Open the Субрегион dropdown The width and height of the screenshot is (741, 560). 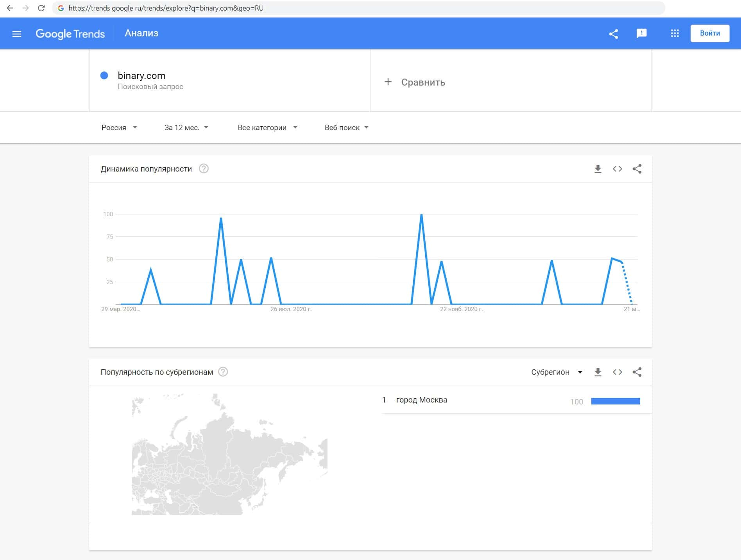tap(557, 372)
